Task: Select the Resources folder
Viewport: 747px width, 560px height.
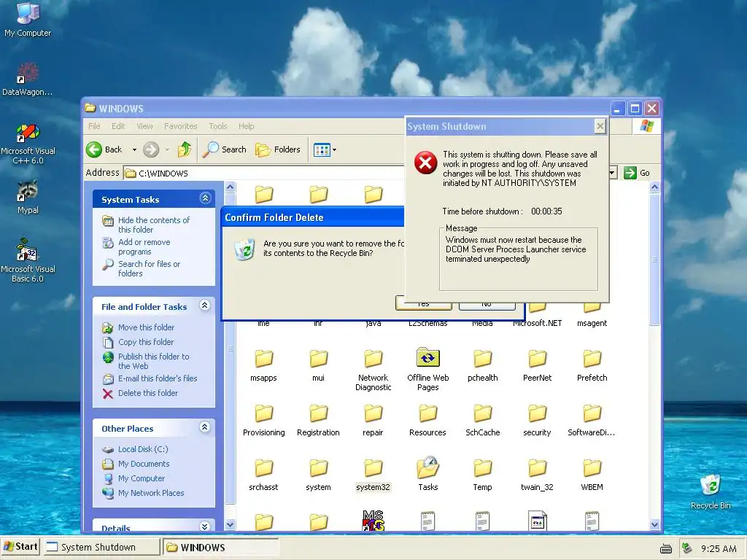Action: tap(427, 421)
